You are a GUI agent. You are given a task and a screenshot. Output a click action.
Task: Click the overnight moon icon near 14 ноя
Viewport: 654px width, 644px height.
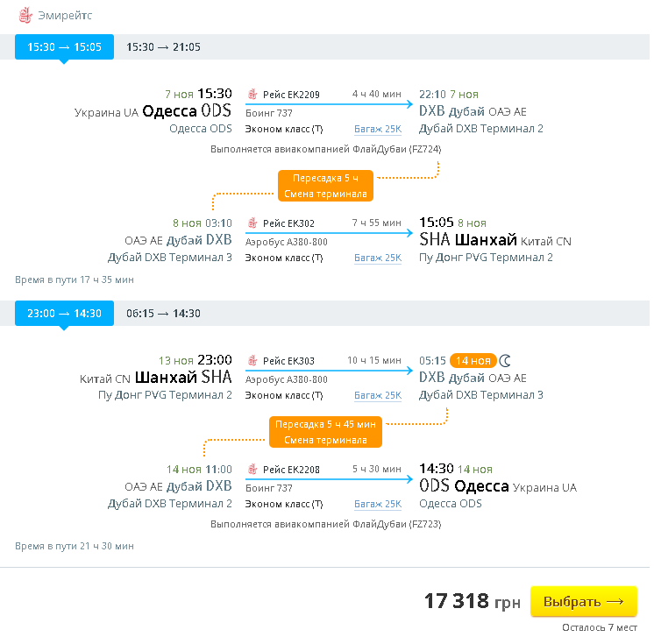click(x=505, y=360)
